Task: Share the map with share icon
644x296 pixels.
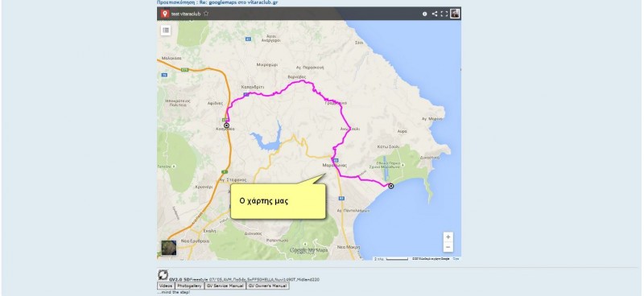Action: (x=435, y=14)
